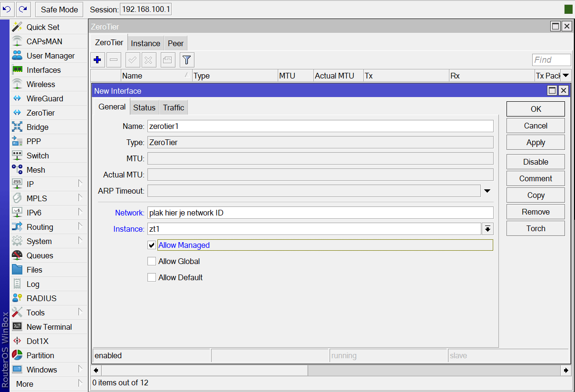
Task: Expand the IP submenu
Action: 80,184
